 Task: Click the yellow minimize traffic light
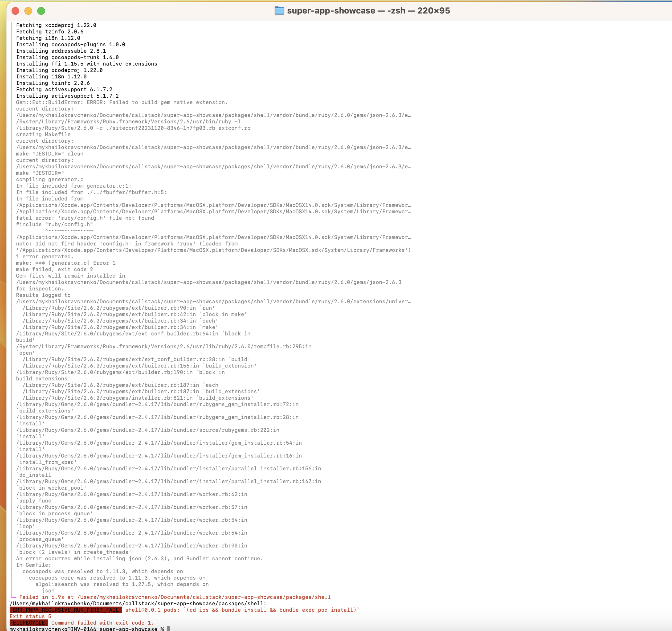click(x=28, y=11)
